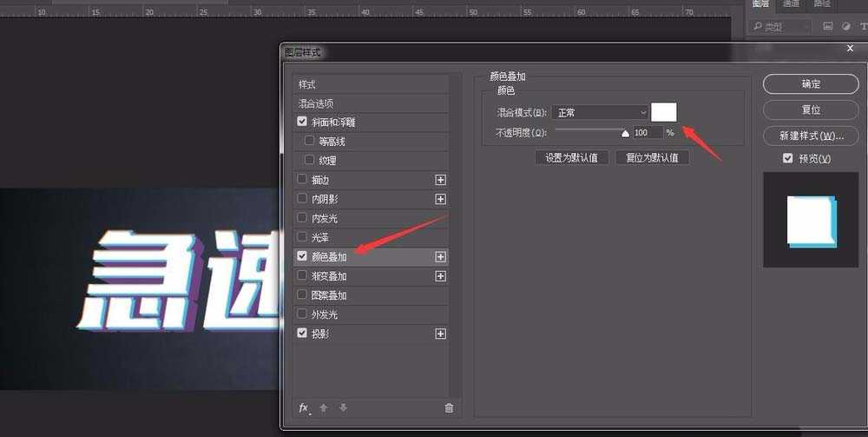This screenshot has width=868, height=437.
Task: Toggle the 预览 preview checkbox
Action: point(787,158)
